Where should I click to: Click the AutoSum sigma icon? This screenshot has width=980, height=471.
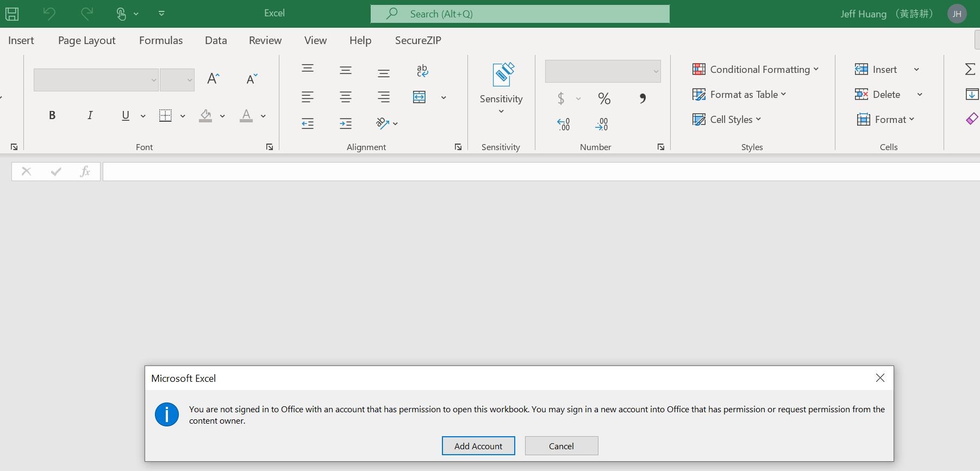click(x=970, y=69)
